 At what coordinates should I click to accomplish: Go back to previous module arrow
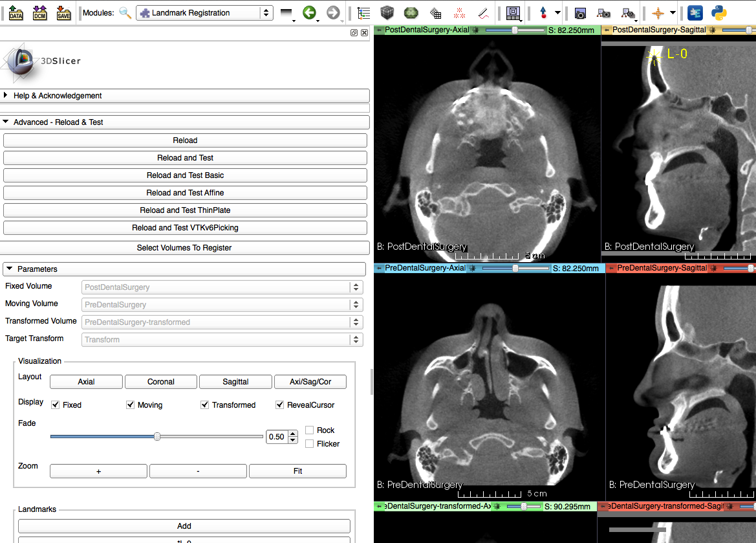(310, 13)
